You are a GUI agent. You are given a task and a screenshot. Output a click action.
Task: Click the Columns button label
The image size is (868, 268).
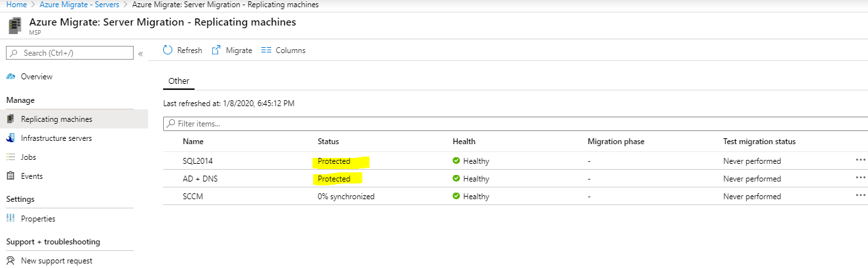point(290,50)
